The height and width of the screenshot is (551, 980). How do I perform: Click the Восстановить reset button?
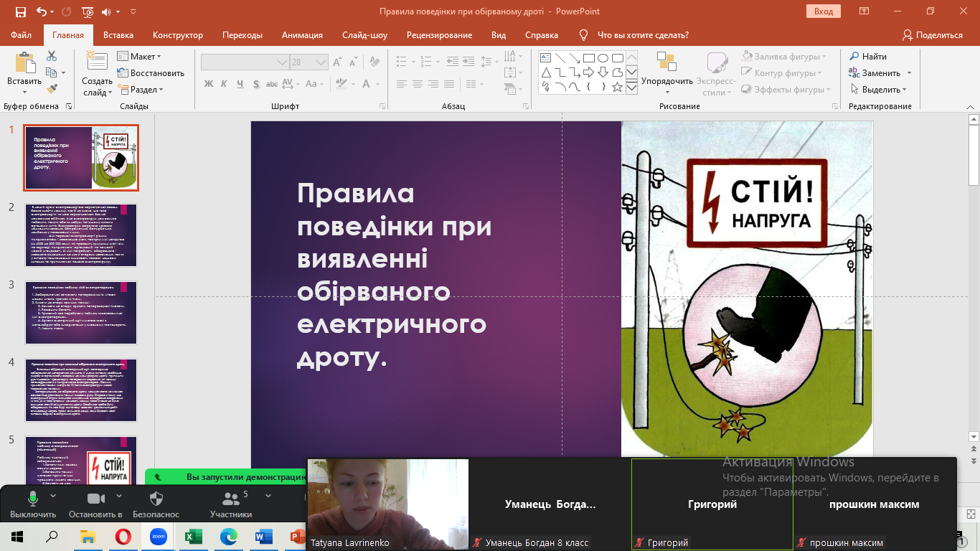tap(151, 73)
